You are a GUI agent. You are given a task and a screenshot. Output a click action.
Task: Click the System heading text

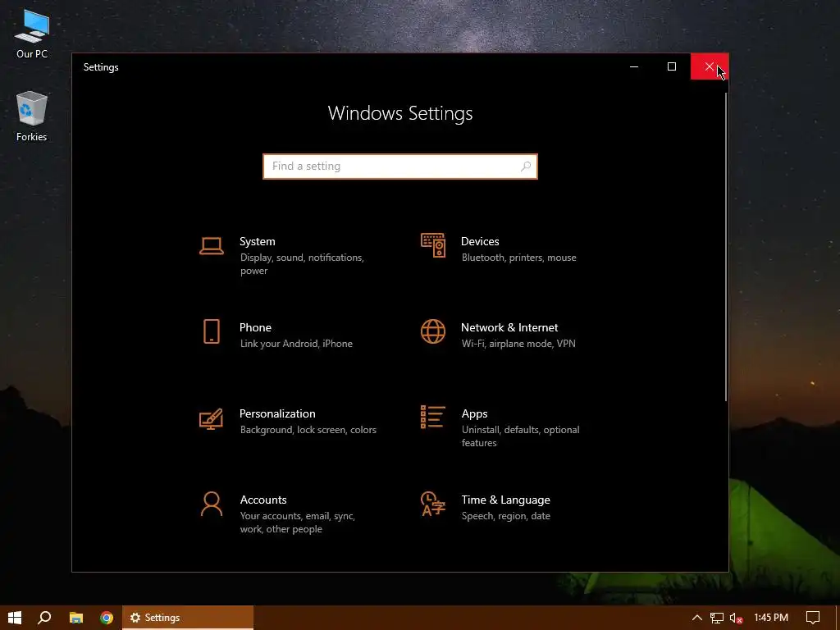[257, 242]
